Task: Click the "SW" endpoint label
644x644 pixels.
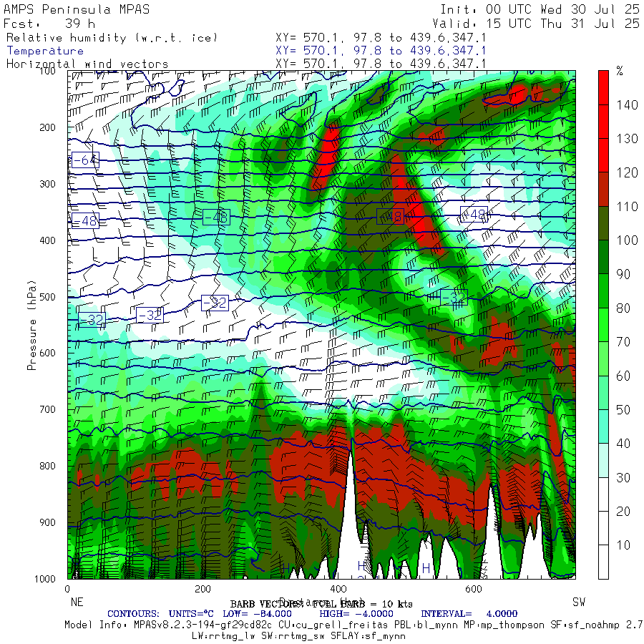Action: click(x=579, y=602)
